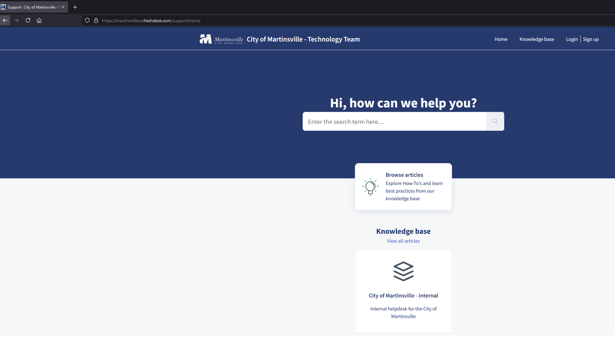Viewport: 615px width, 364px height.
Task: Click the search magnifier icon button
Action: click(x=495, y=121)
